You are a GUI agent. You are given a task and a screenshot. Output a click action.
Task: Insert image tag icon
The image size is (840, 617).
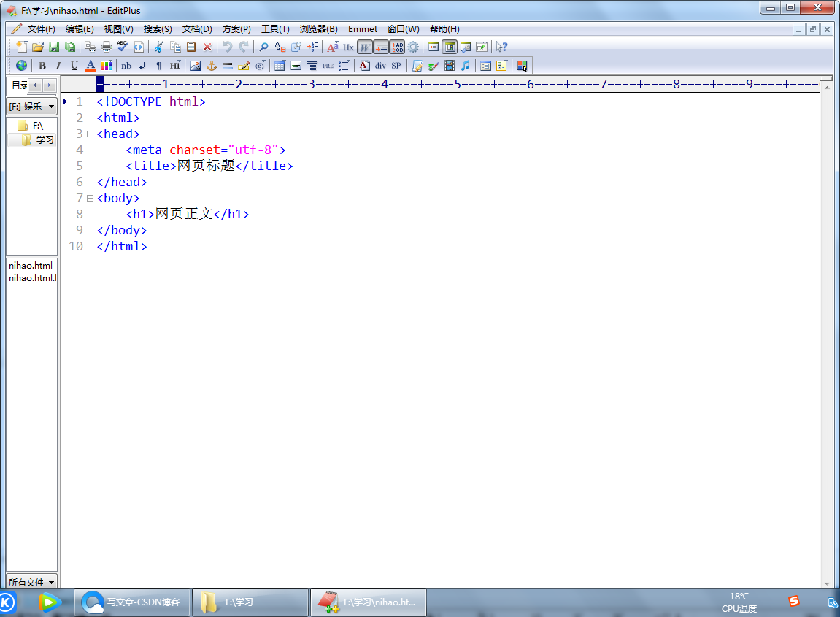pyautogui.click(x=196, y=66)
